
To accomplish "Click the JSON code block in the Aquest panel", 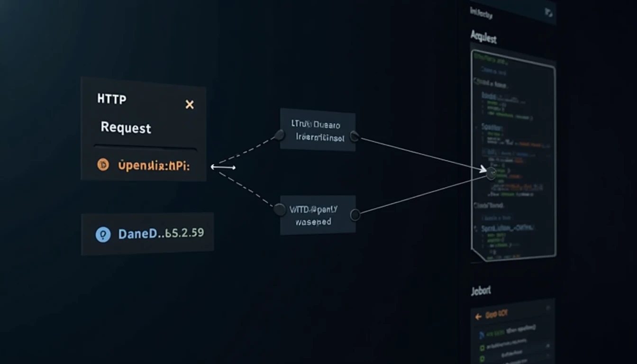I will pyautogui.click(x=512, y=152).
